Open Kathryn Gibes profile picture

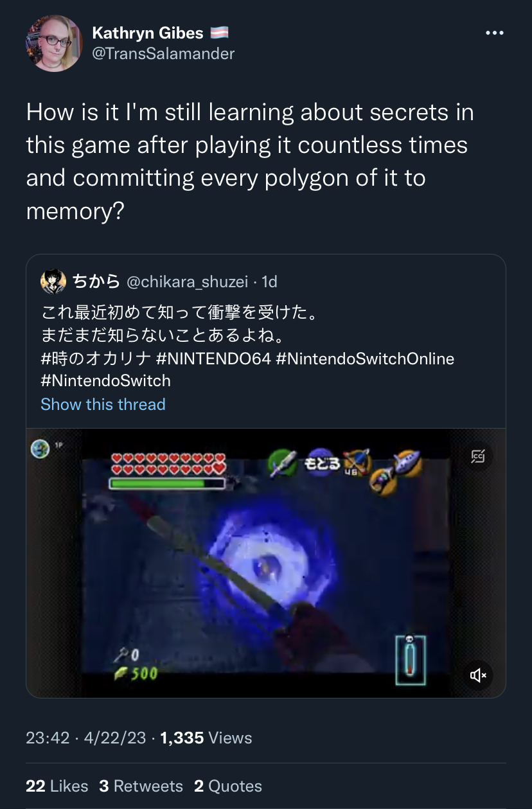pos(54,43)
